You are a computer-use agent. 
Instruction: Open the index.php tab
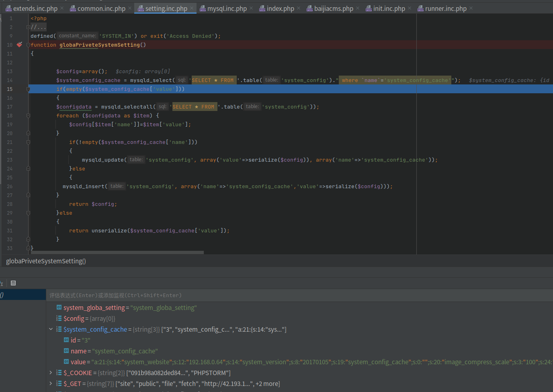(x=281, y=8)
